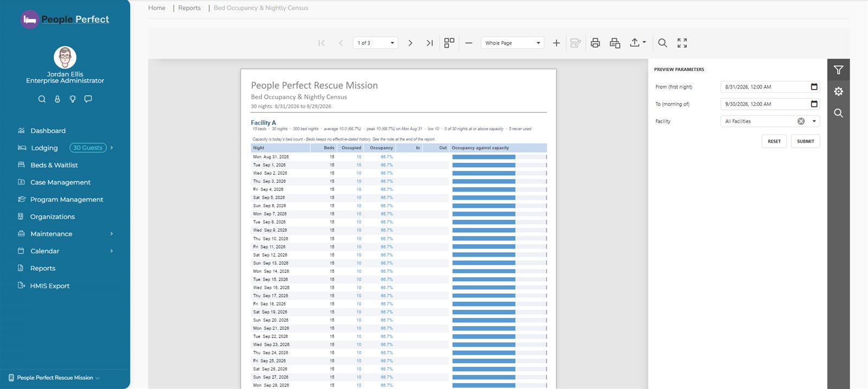
Task: Jump to last report page
Action: click(430, 43)
